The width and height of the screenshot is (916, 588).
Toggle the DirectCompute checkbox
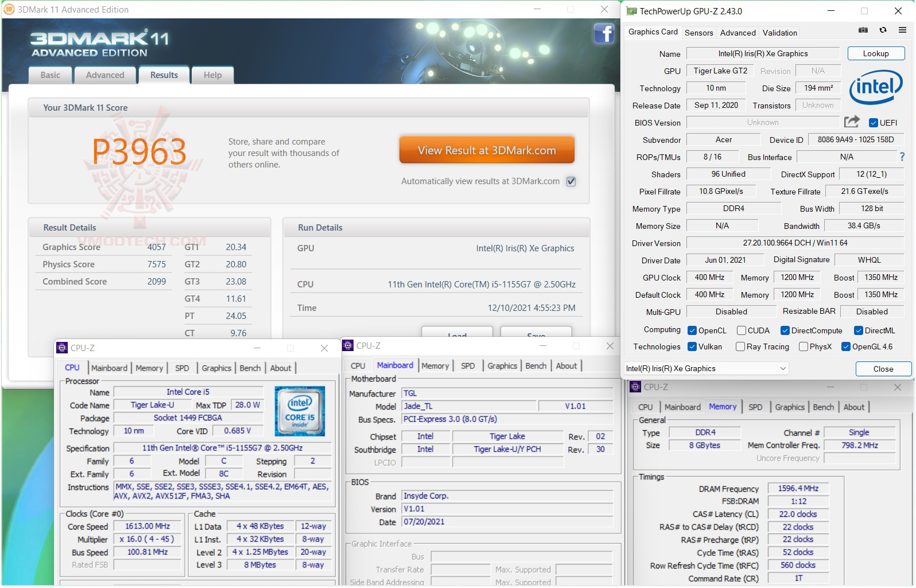(785, 330)
